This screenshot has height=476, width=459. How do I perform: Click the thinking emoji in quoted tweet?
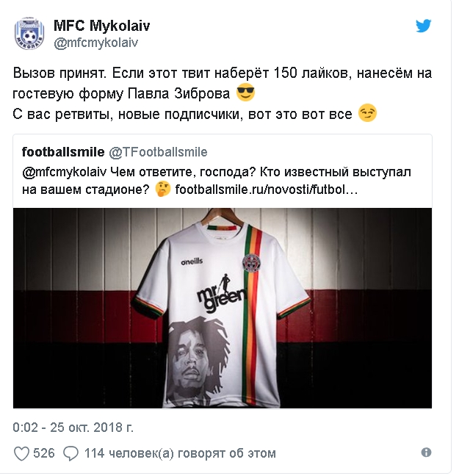click(163, 190)
